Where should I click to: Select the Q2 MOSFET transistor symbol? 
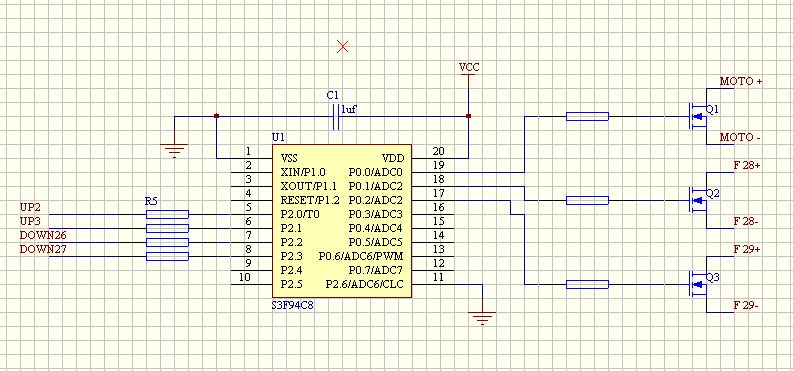point(697,200)
